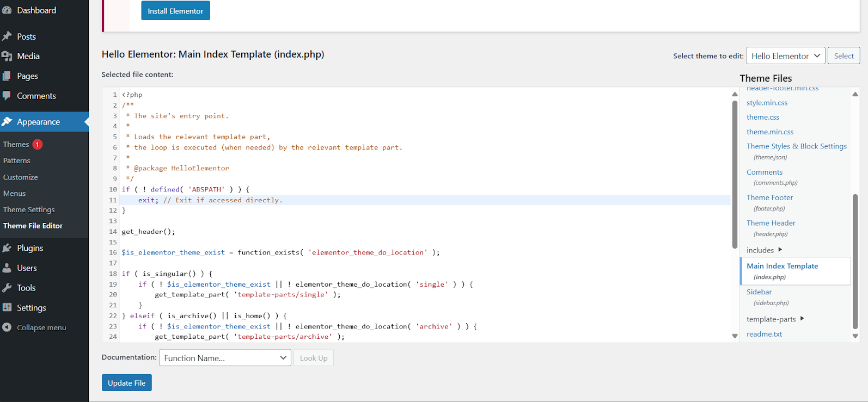Click the Look Up button
This screenshot has width=868, height=402.
pos(314,358)
